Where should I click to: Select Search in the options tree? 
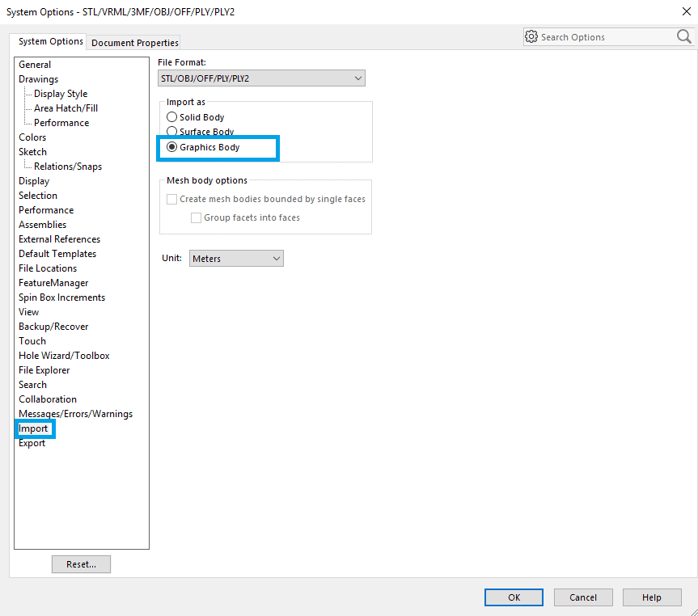click(32, 385)
